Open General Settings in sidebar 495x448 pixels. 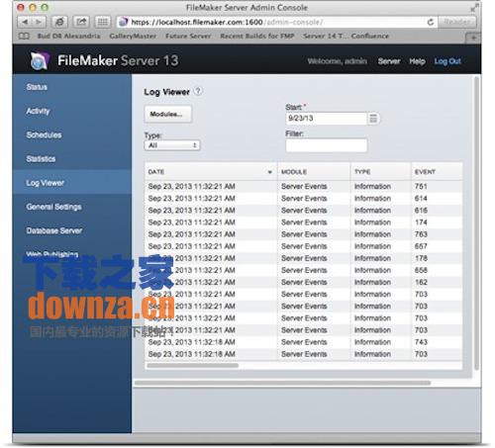point(53,207)
